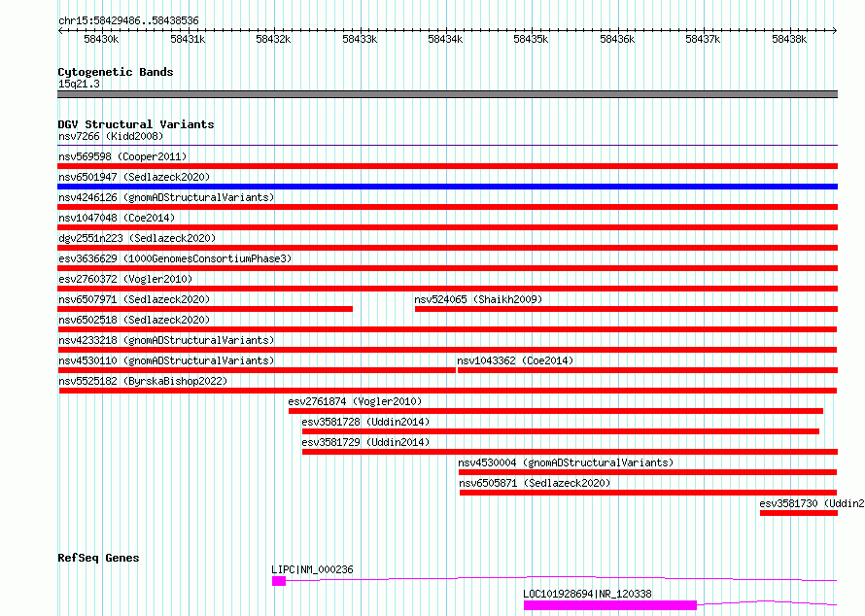Select the RefSeq Genes track title

pos(98,558)
